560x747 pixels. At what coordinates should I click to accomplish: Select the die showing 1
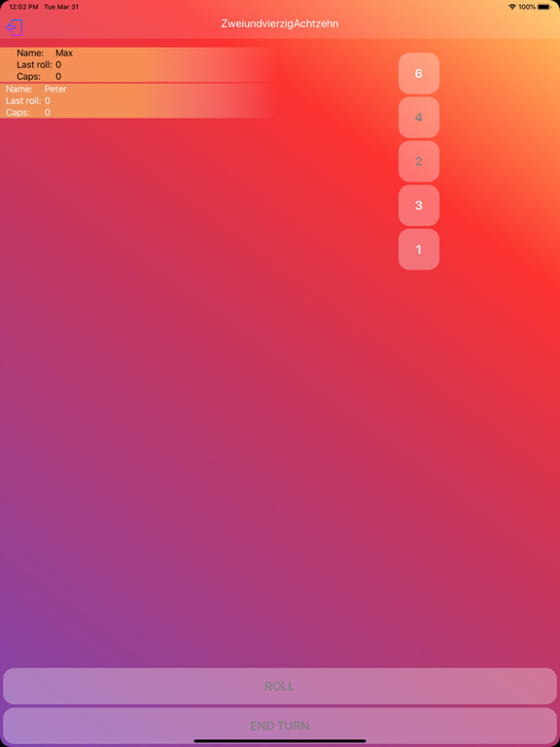click(419, 249)
